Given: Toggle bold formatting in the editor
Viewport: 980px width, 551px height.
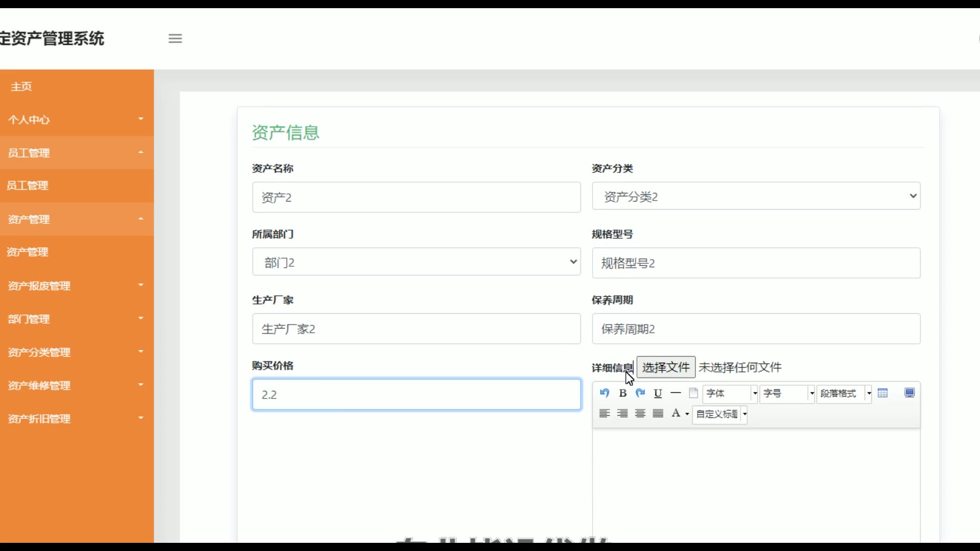Looking at the screenshot, I should pos(622,393).
